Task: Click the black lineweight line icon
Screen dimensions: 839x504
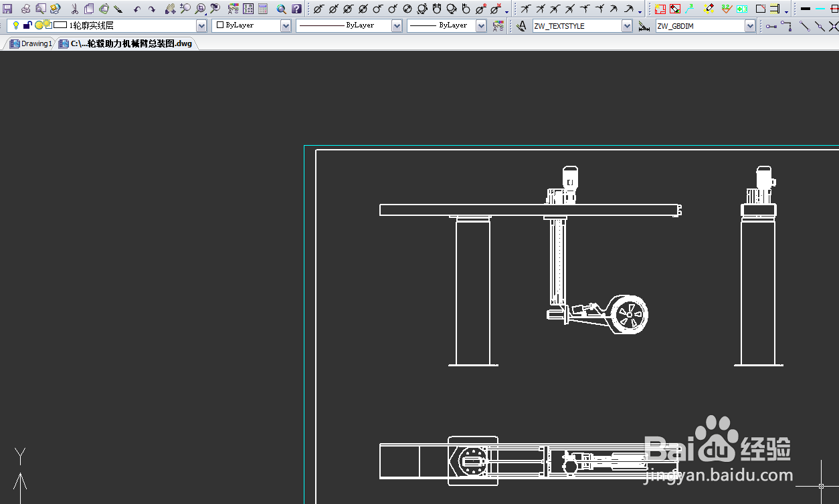Action: (x=805, y=9)
